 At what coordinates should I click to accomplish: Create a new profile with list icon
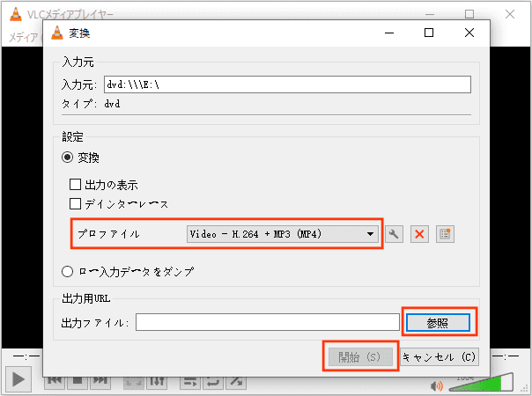[445, 234]
